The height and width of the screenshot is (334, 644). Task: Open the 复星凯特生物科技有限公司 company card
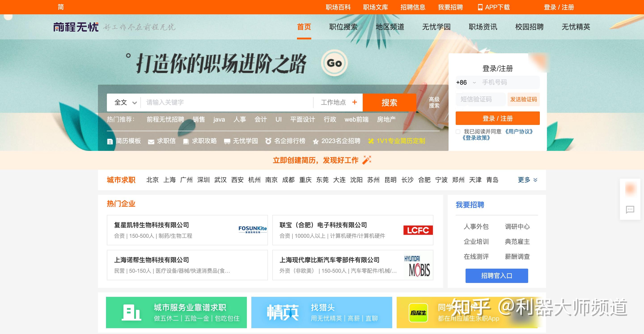click(x=187, y=230)
